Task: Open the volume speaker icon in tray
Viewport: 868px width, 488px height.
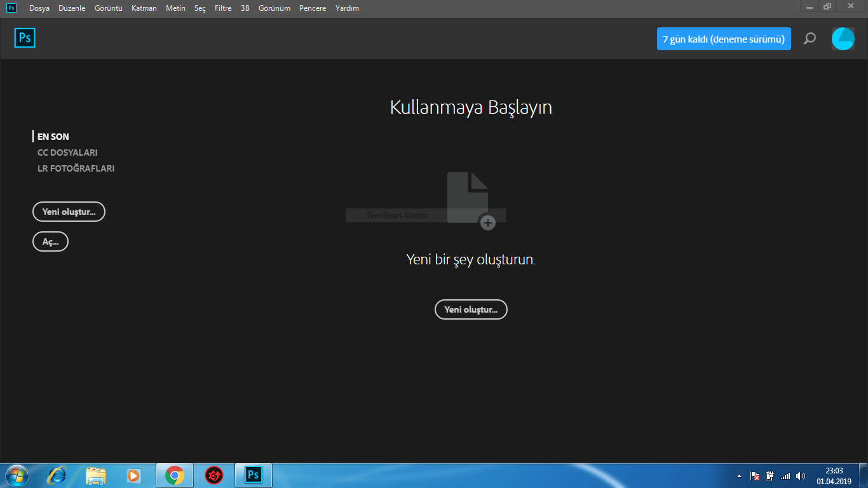Action: (x=801, y=475)
